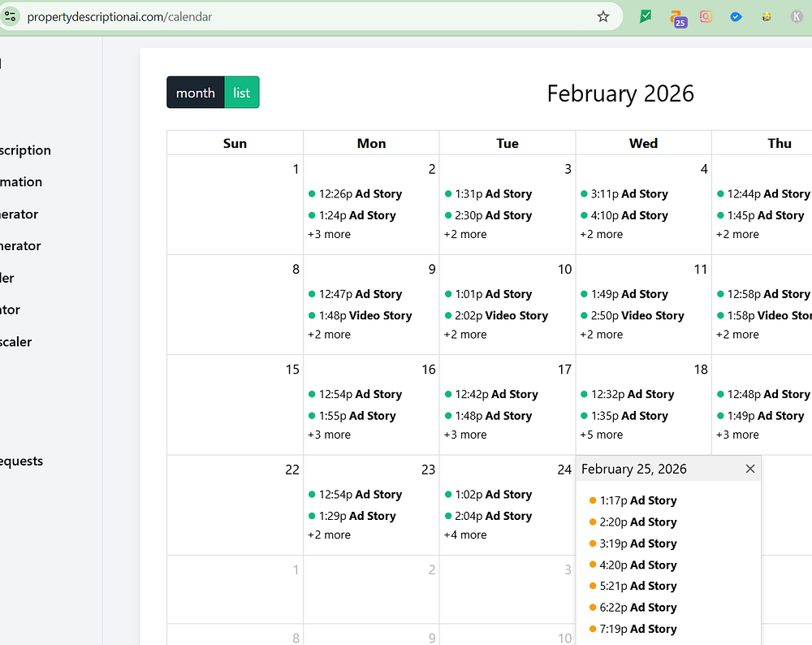Viewport: 812px width, 645px height.
Task: Open the green checkmark browser extension
Action: (646, 16)
